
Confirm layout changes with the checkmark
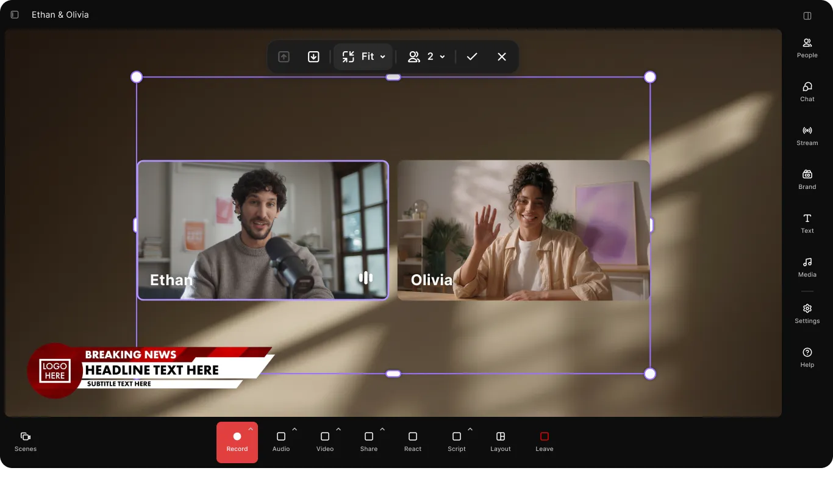coord(472,57)
